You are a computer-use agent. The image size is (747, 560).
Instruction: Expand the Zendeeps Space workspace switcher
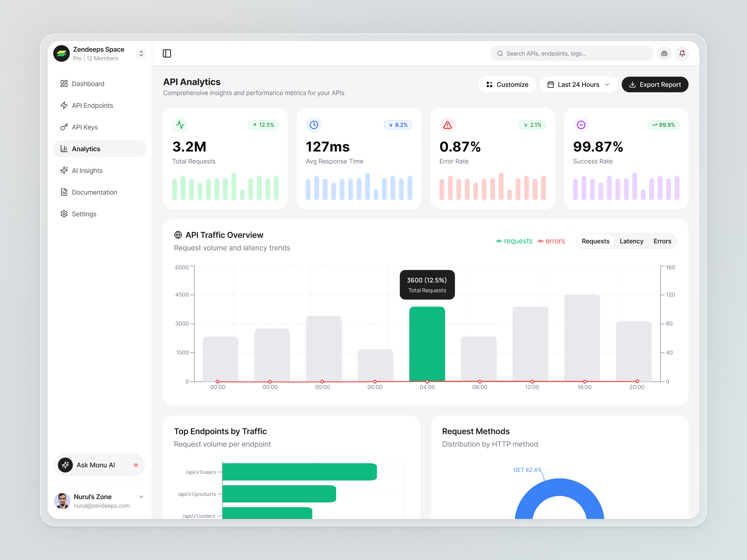[141, 53]
